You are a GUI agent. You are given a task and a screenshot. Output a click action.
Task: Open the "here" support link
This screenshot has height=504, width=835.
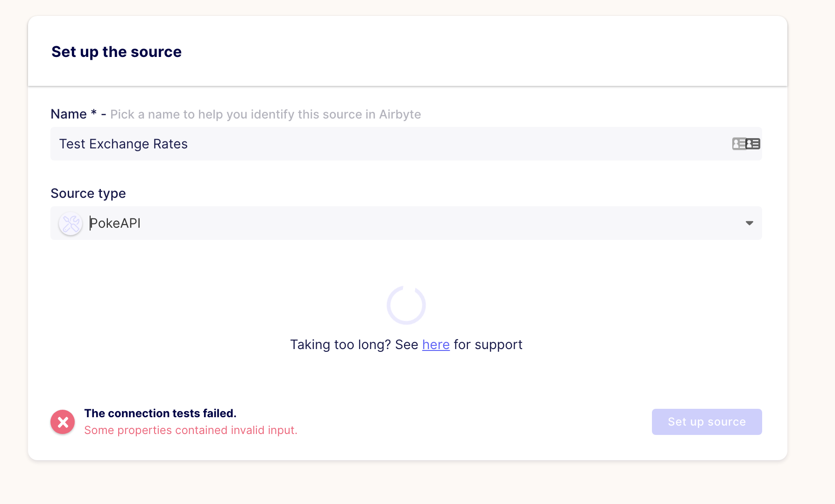click(x=435, y=344)
